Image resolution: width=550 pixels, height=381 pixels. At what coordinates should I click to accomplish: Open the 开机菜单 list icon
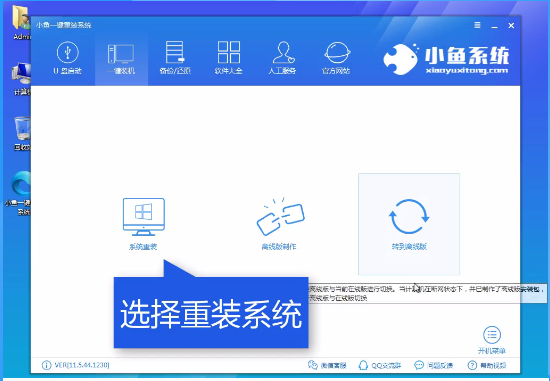click(x=492, y=335)
